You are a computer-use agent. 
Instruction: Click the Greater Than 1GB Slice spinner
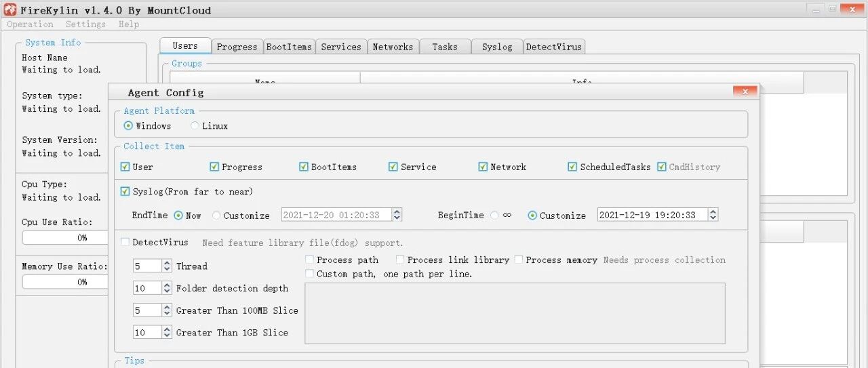point(167,333)
